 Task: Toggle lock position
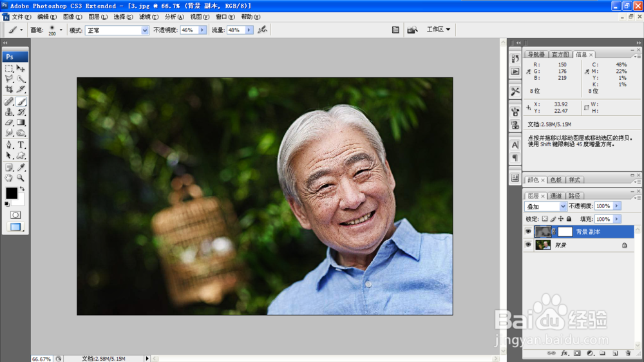[561, 219]
